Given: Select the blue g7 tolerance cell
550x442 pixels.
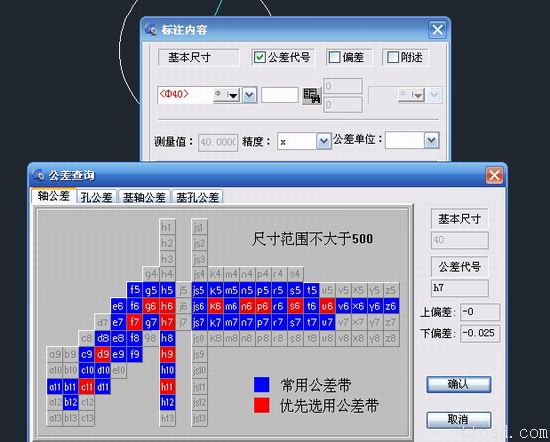Looking at the screenshot, I should [151, 322].
